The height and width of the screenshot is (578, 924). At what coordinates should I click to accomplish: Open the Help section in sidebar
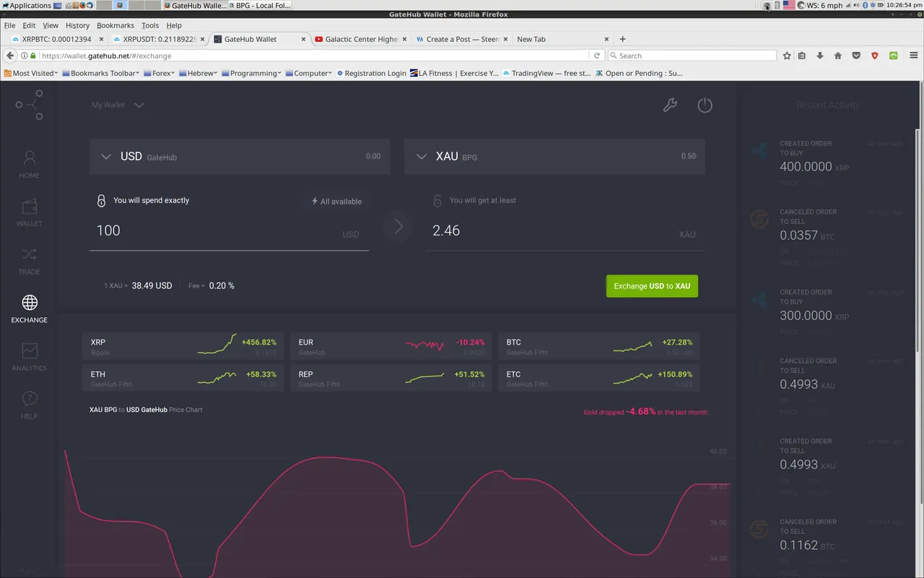29,405
